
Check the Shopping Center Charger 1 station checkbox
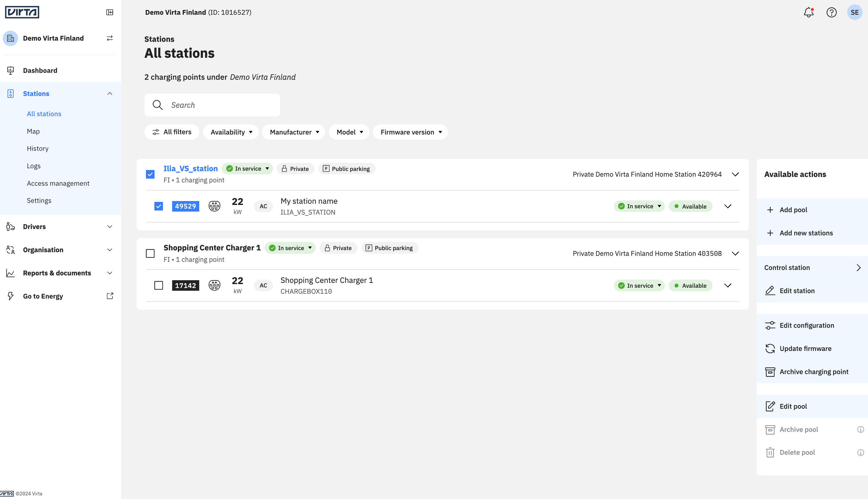(x=150, y=254)
